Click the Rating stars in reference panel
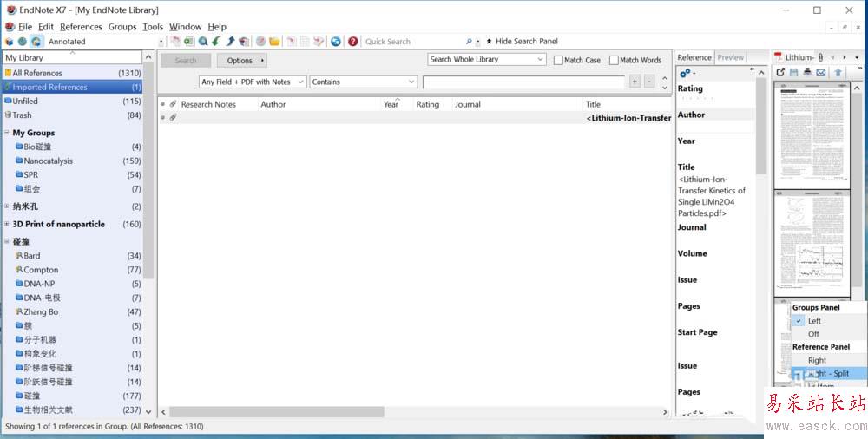The height and width of the screenshot is (439, 868). point(697,99)
